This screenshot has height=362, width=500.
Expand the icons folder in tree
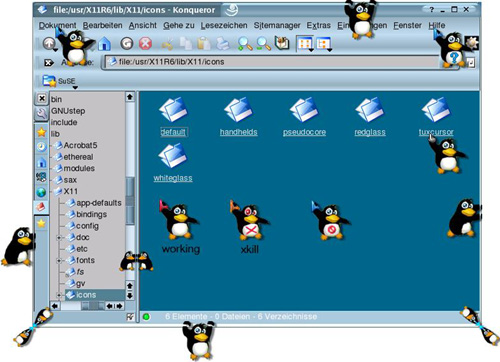[x=59, y=295]
